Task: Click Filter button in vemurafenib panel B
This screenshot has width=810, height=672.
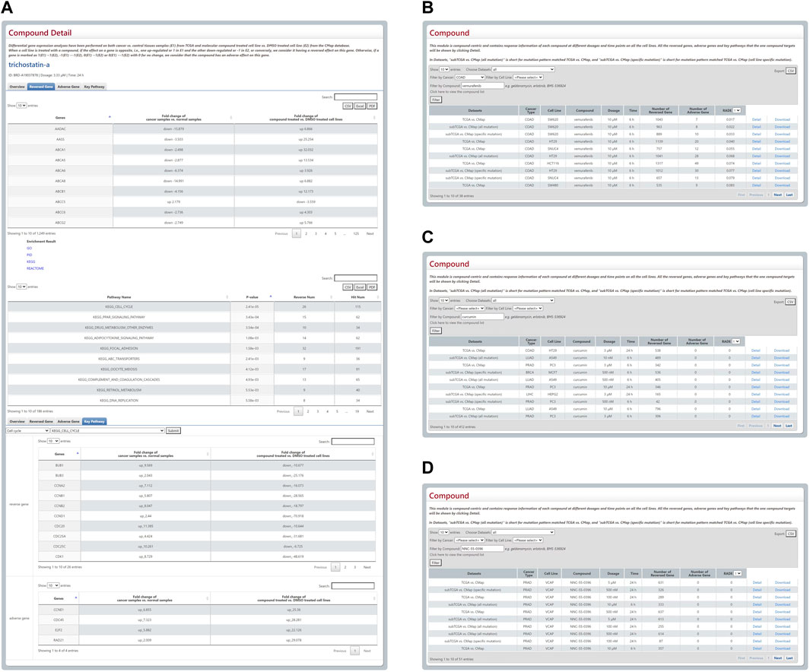Action: (x=436, y=100)
